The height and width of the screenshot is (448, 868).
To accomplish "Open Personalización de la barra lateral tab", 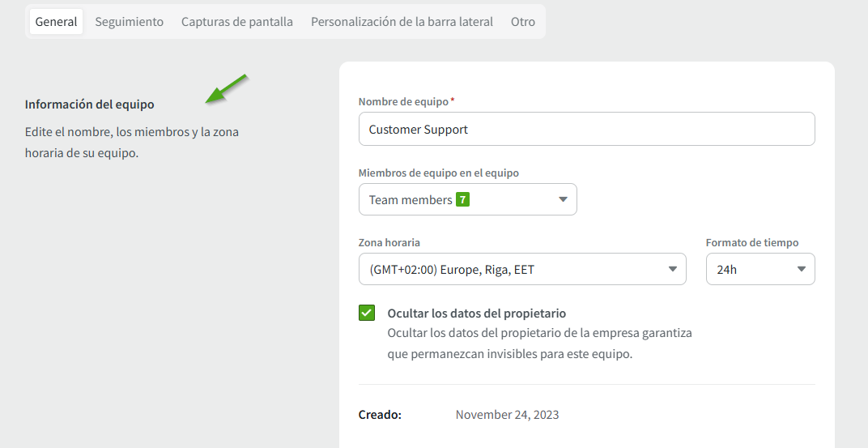I will (402, 22).
